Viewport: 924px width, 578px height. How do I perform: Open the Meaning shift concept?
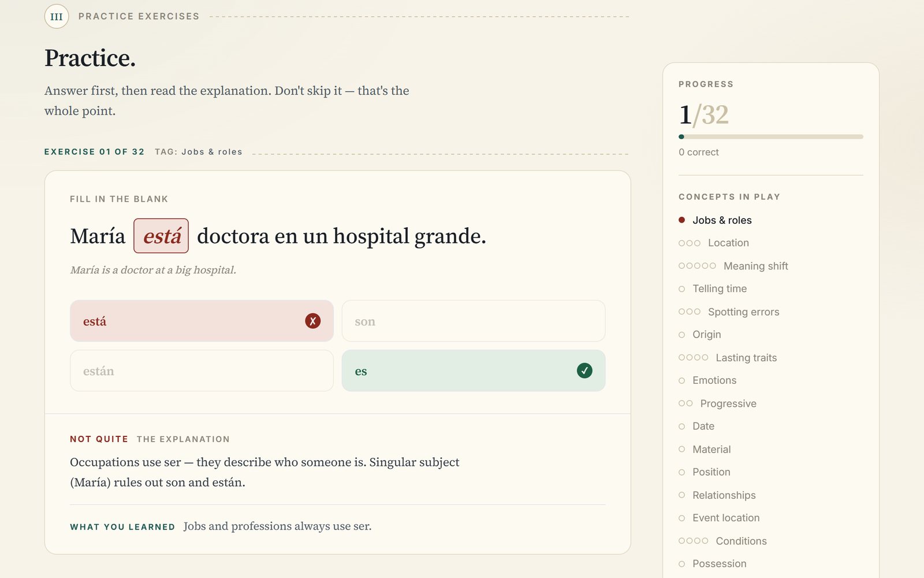coord(733,266)
